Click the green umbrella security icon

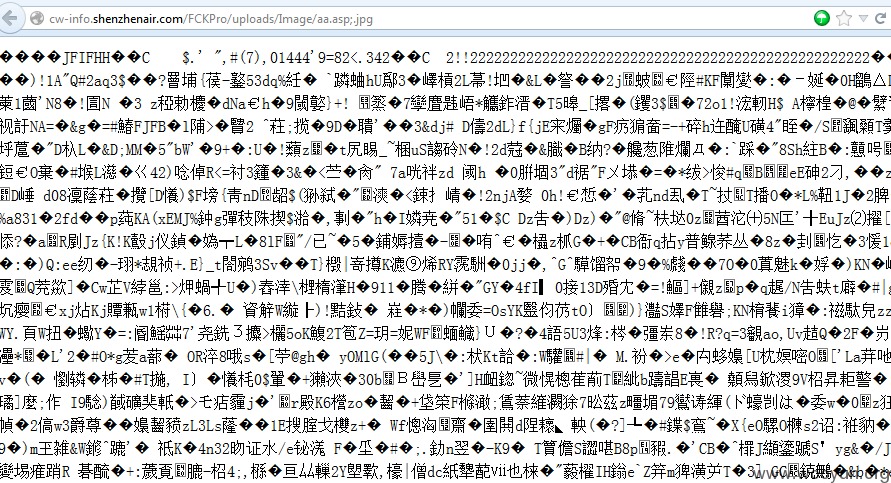click(822, 18)
